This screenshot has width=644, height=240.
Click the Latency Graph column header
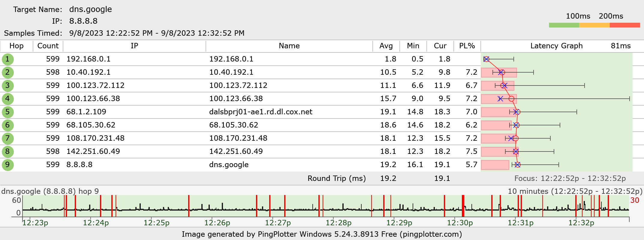(556, 46)
